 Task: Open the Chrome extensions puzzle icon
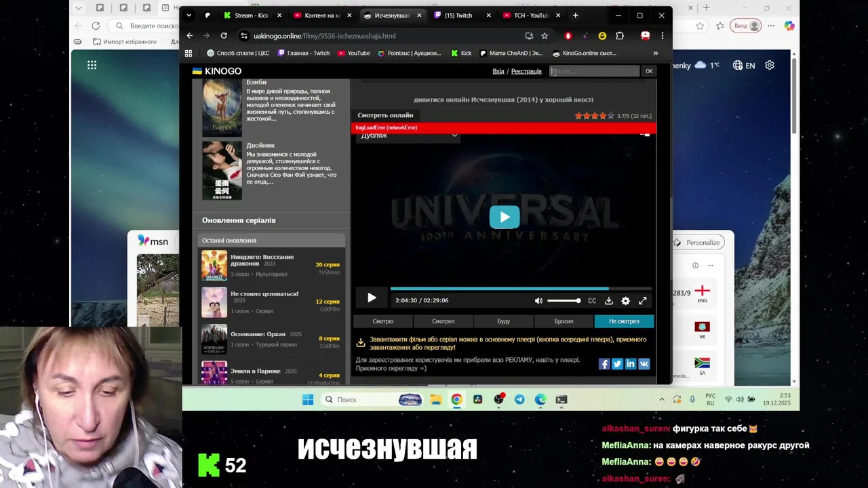(x=620, y=36)
